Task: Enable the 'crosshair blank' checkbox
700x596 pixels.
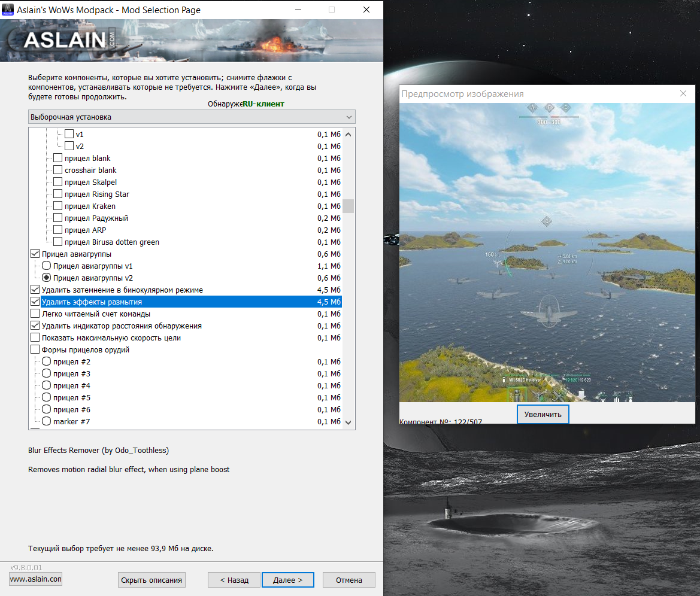Action: (x=57, y=170)
